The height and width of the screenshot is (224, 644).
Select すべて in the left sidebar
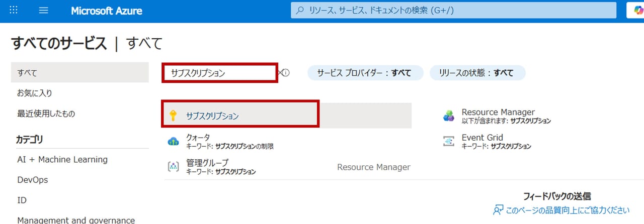(27, 73)
